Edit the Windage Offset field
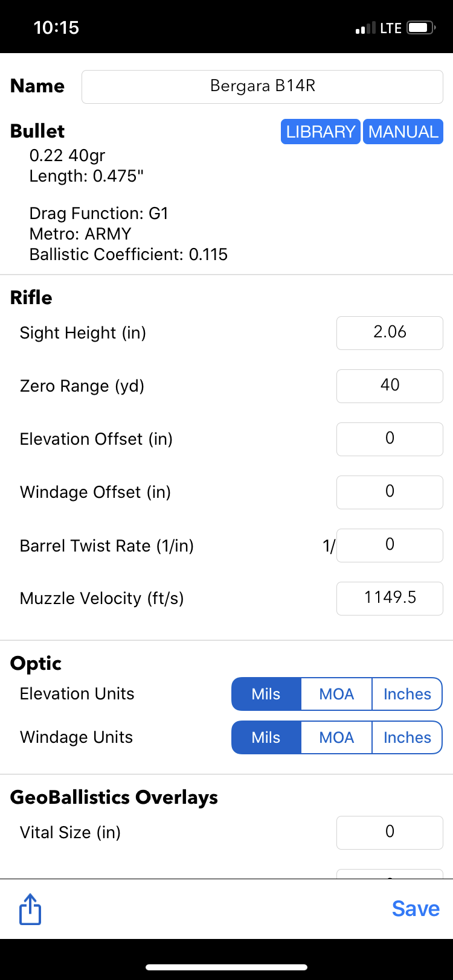Viewport: 453px width, 980px height. pyautogui.click(x=390, y=492)
